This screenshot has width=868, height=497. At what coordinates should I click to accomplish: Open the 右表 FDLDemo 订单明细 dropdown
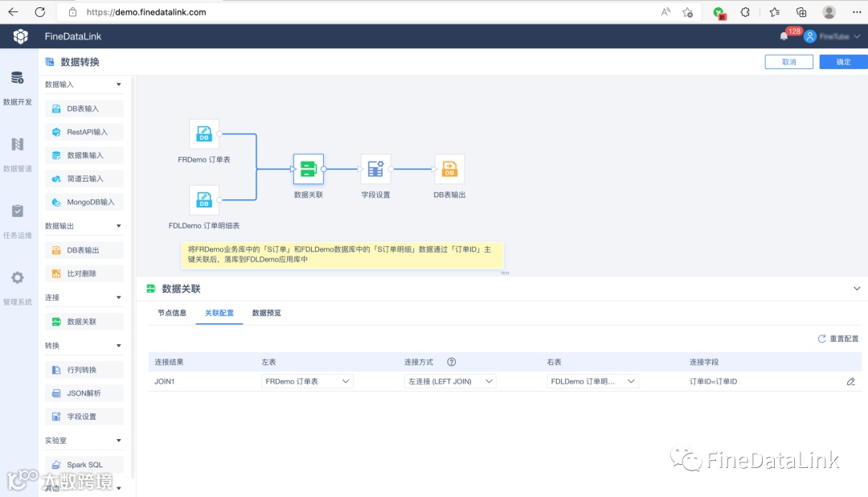click(x=593, y=381)
